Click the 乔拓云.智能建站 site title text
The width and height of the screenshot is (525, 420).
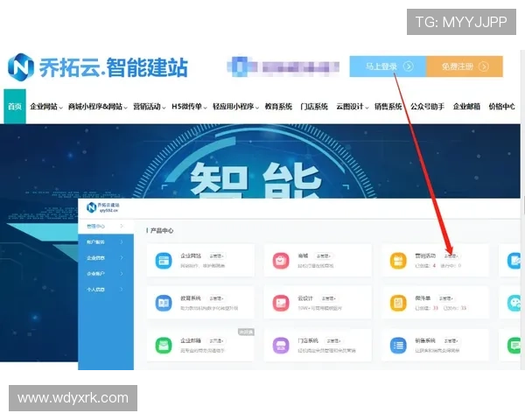[x=113, y=67]
